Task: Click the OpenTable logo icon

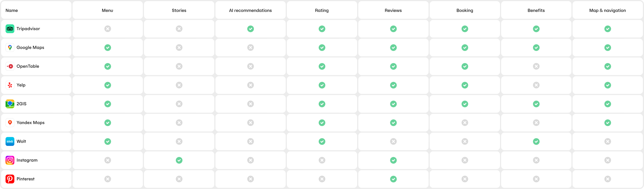Action: pyautogui.click(x=10, y=66)
